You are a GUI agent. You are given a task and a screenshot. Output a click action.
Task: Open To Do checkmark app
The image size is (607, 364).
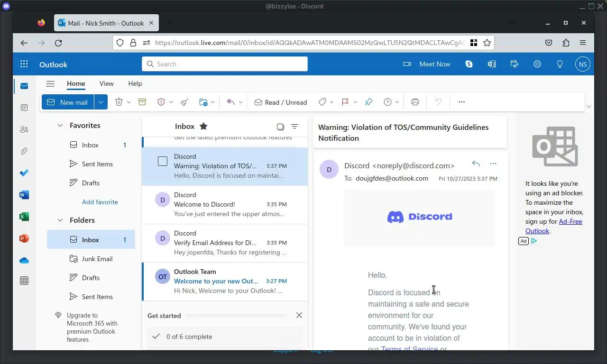click(x=24, y=173)
